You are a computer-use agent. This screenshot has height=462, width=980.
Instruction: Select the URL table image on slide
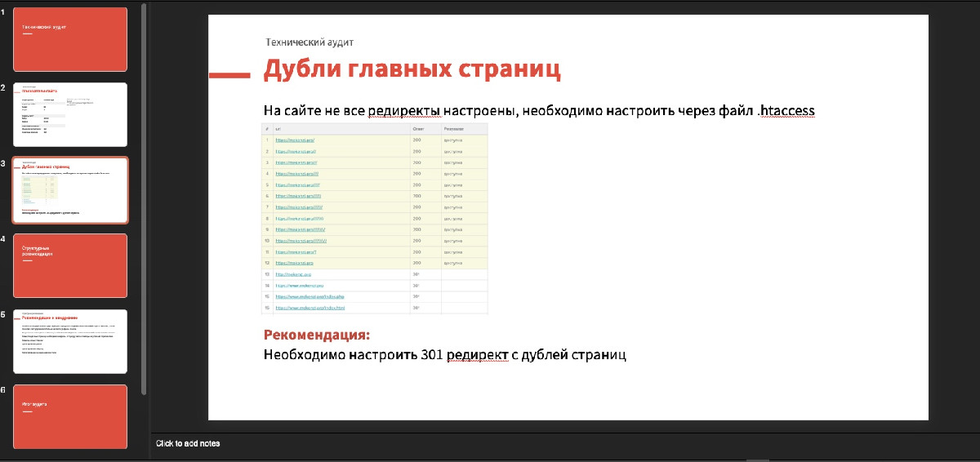375,219
